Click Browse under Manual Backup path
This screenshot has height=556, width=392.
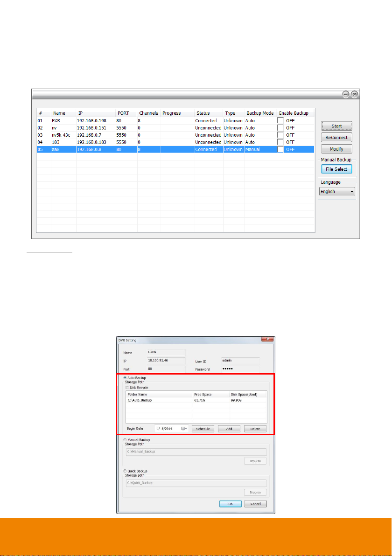(255, 461)
